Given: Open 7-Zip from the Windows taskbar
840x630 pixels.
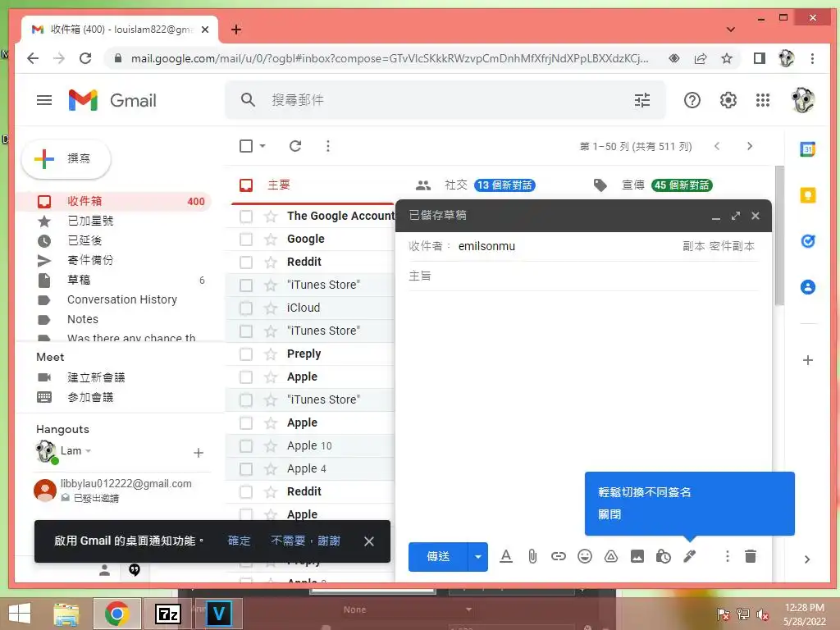Looking at the screenshot, I should (x=167, y=614).
